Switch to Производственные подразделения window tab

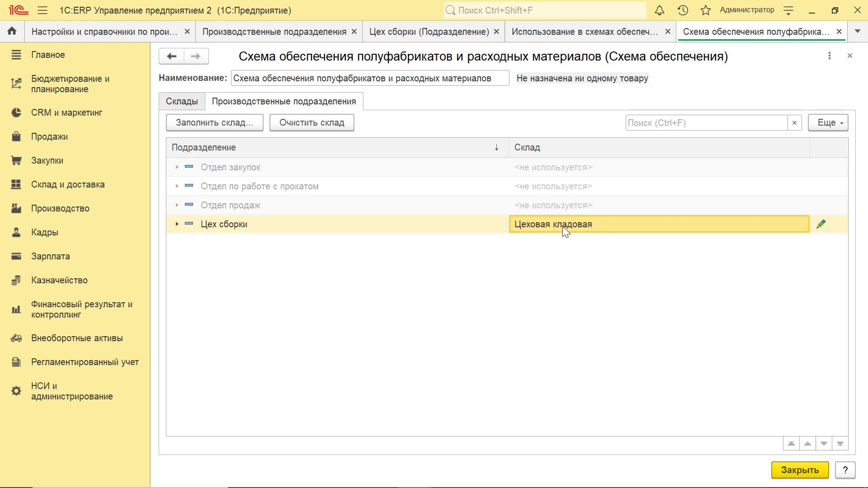(x=274, y=32)
